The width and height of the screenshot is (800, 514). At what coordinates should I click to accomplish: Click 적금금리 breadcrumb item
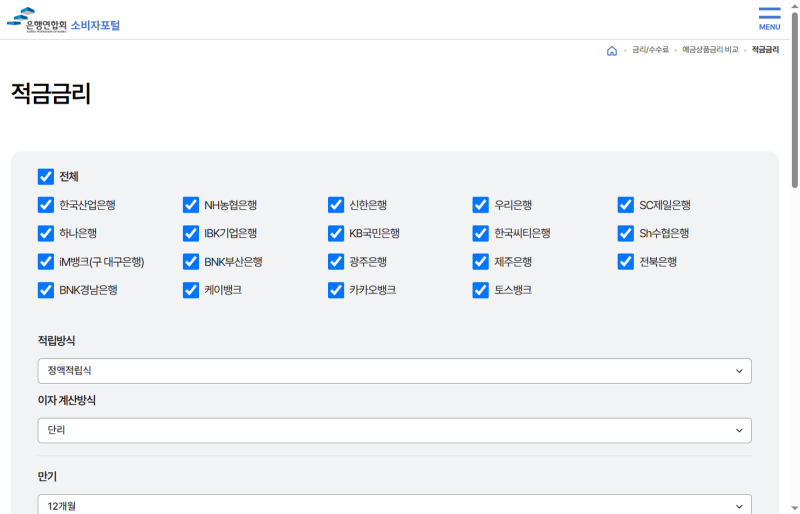click(x=765, y=50)
